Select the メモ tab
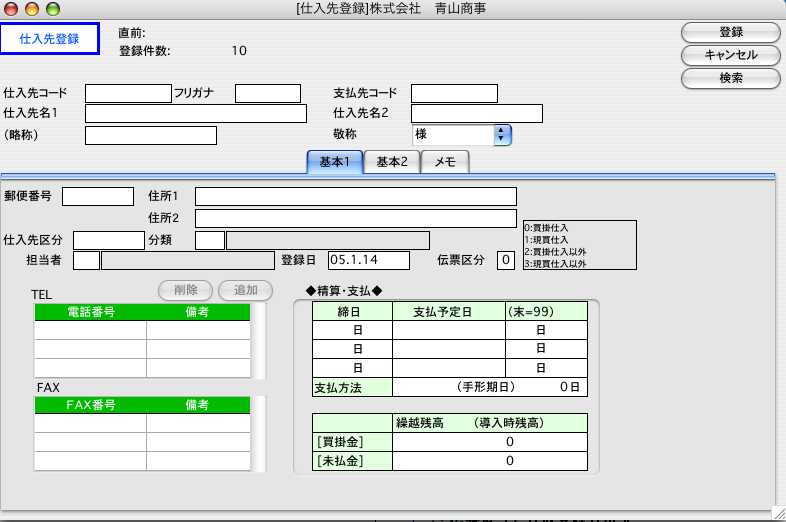 444,163
